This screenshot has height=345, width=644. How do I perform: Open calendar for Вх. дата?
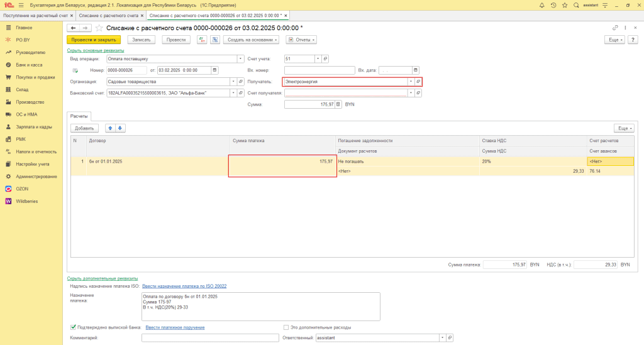pyautogui.click(x=415, y=70)
